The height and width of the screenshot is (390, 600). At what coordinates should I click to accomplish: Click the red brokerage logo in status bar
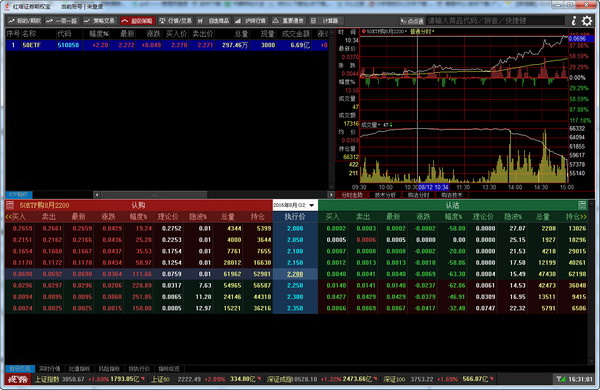click(18, 379)
